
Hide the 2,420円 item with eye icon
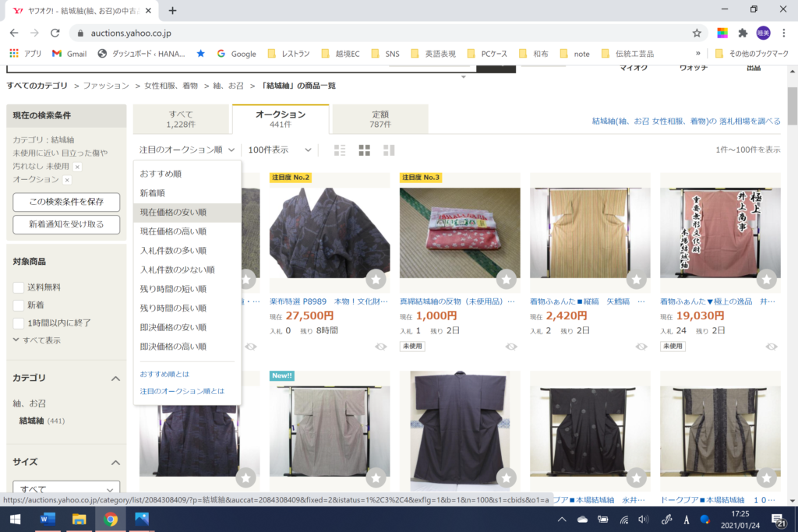[x=641, y=347]
